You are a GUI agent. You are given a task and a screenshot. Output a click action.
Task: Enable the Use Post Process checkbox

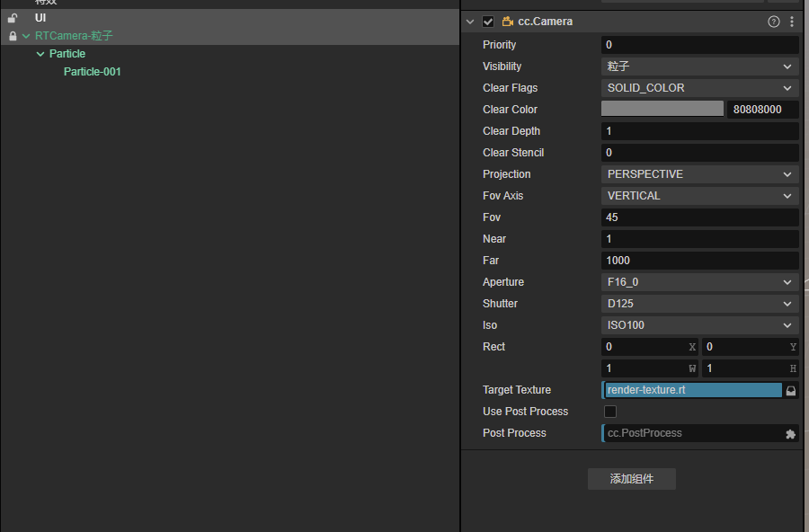click(x=610, y=412)
